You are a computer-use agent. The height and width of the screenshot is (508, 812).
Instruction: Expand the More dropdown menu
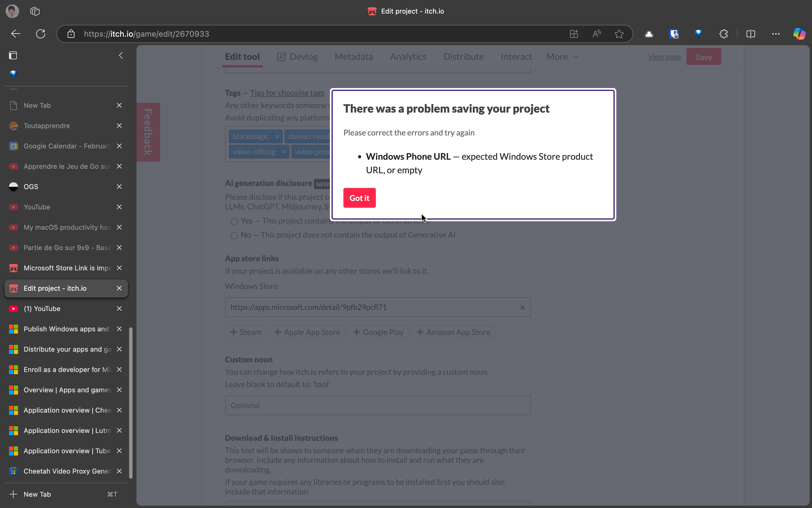562,57
